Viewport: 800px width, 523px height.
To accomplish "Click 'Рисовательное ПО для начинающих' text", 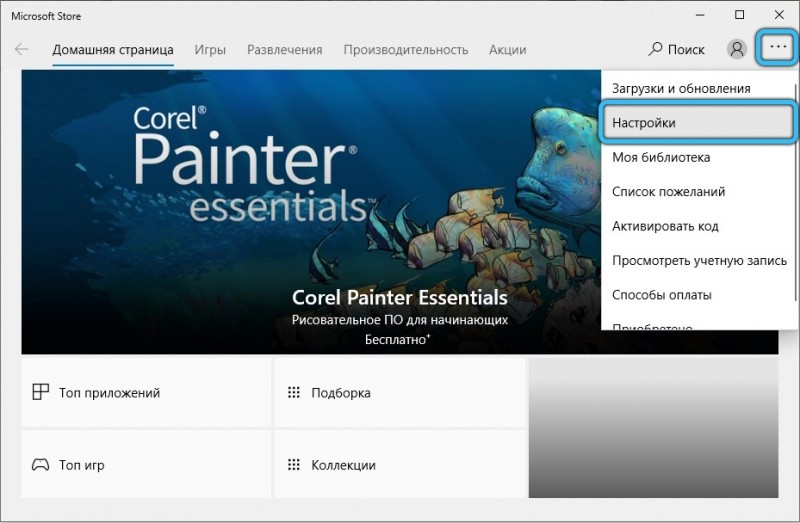I will point(399,320).
